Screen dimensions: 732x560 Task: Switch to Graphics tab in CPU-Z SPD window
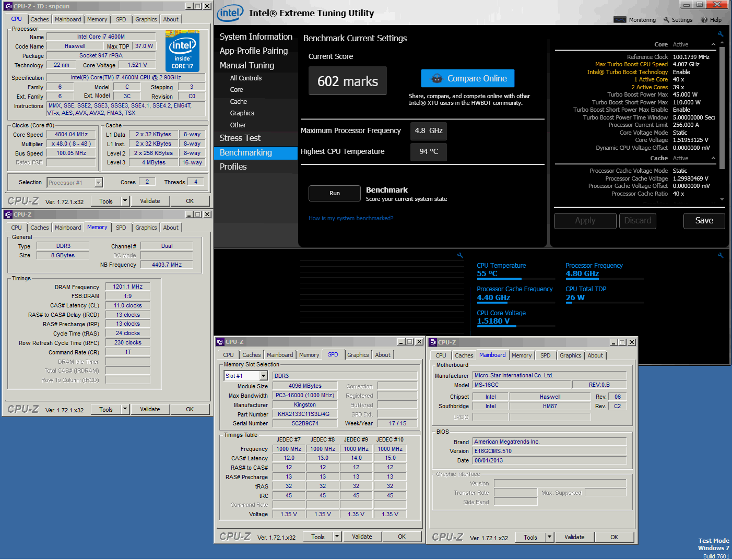click(x=358, y=355)
